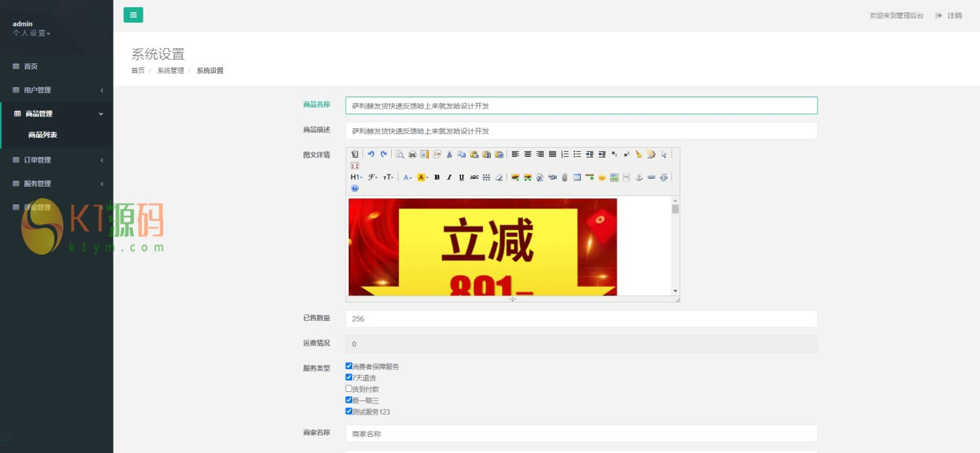Click the undo icon in editor toolbar
The height and width of the screenshot is (453, 980).
[x=371, y=154]
